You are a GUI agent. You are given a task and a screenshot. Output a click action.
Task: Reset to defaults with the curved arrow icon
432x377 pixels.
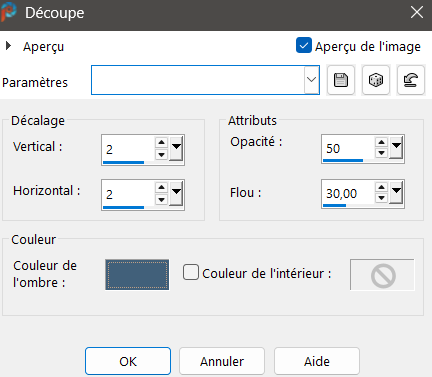click(x=411, y=80)
